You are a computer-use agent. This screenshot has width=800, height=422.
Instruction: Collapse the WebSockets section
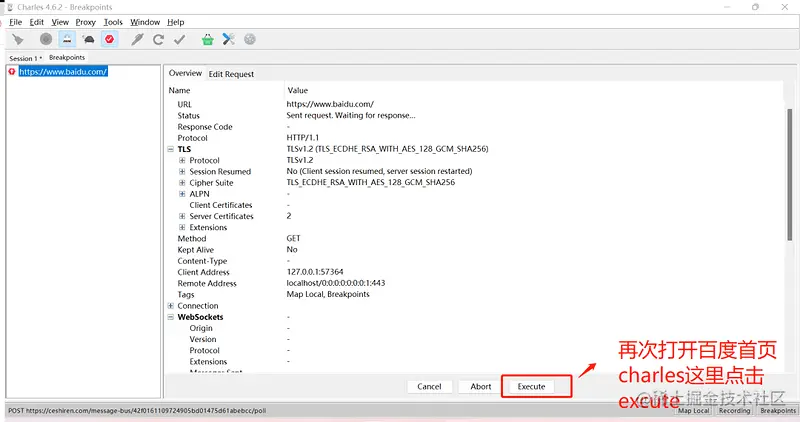coord(171,317)
